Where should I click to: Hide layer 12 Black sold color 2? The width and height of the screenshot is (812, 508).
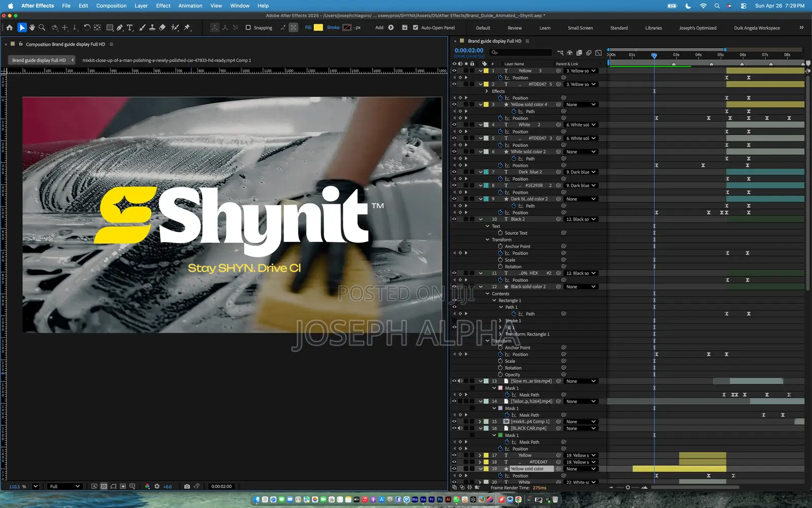click(454, 287)
